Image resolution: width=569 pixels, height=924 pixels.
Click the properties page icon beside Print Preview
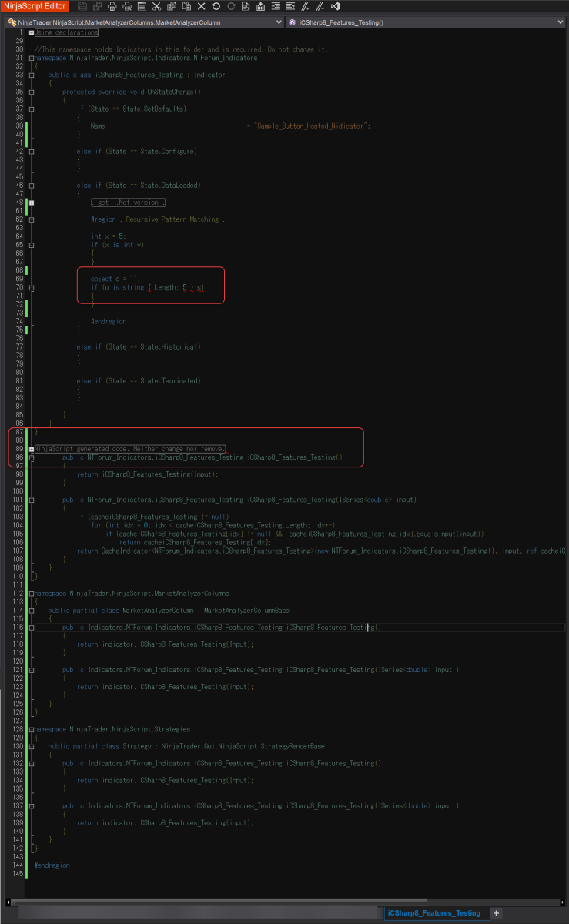point(142,6)
